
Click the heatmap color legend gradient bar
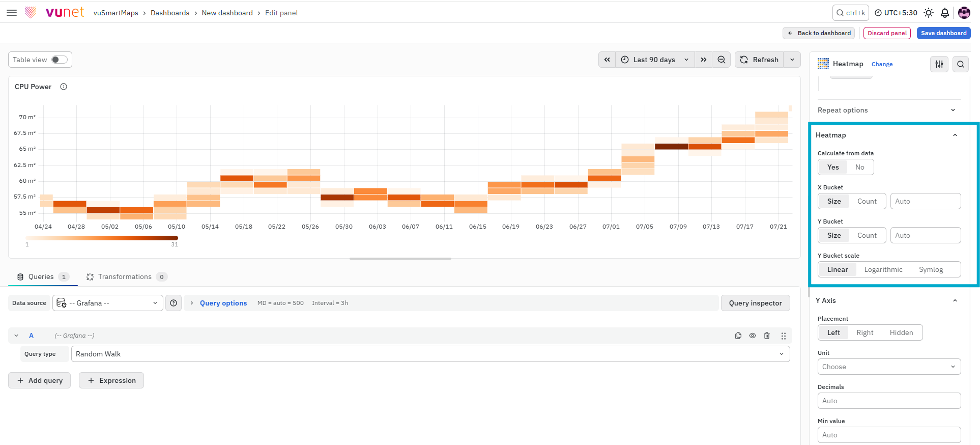[102, 238]
